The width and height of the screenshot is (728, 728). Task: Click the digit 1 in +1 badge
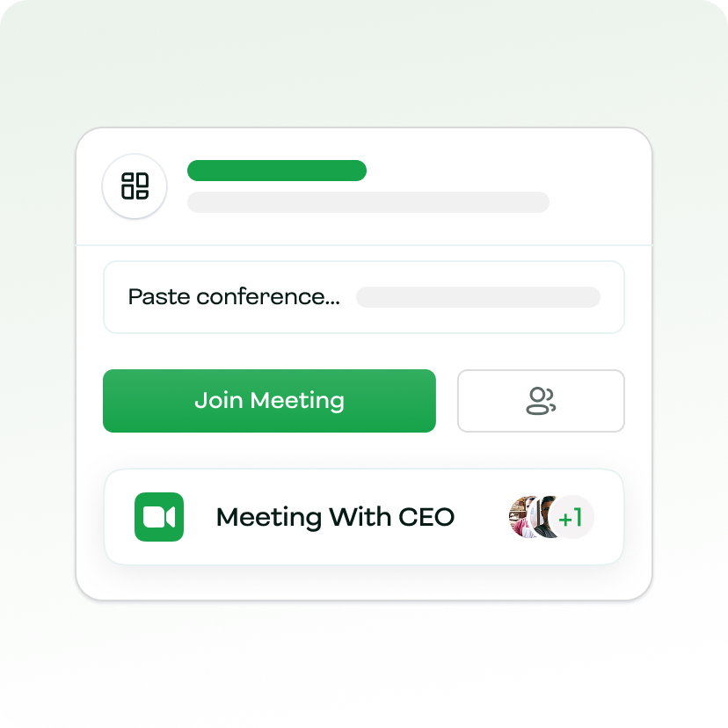point(578,517)
